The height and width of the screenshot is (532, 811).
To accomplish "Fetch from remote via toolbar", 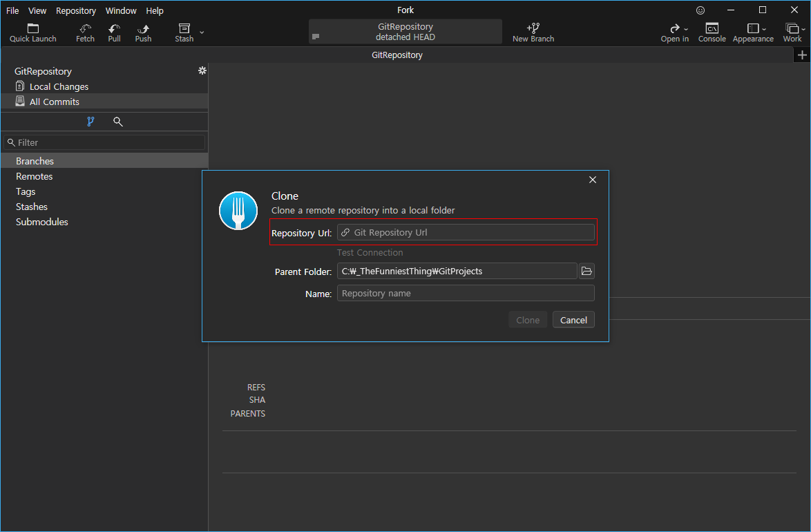I will (86, 32).
